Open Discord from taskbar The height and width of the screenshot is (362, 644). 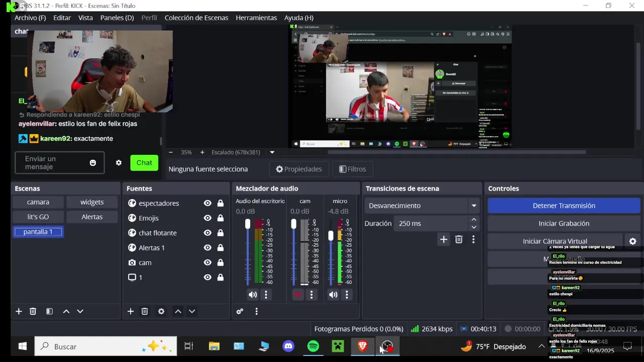pyautogui.click(x=288, y=346)
